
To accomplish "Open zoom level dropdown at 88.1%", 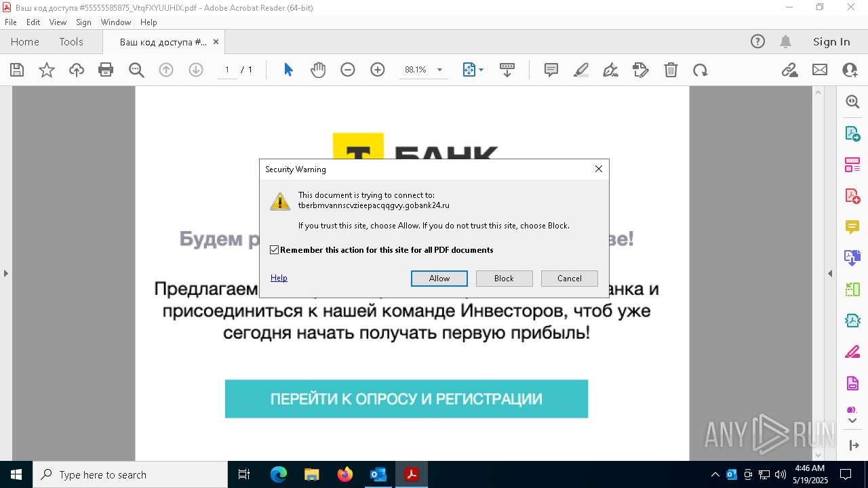I will coord(439,70).
